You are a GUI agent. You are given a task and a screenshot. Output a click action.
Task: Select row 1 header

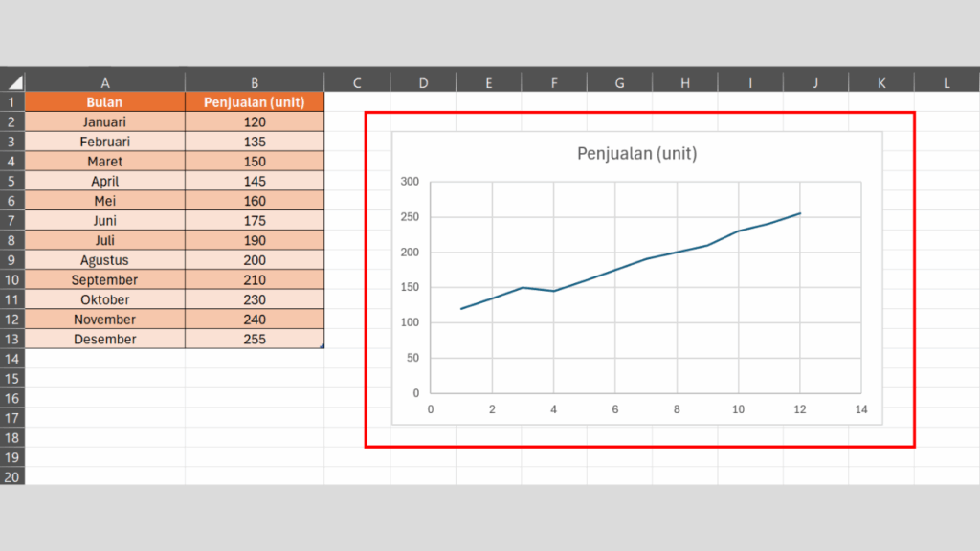12,101
